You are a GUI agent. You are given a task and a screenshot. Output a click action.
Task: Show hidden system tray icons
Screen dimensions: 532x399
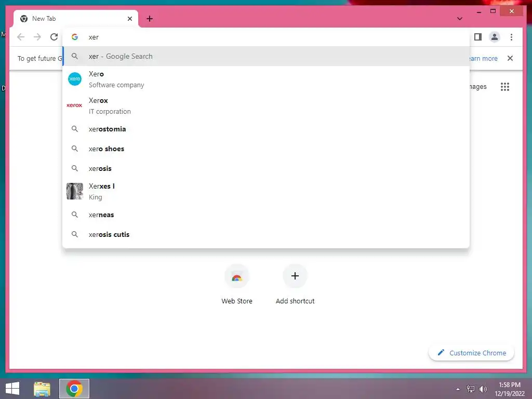click(458, 389)
